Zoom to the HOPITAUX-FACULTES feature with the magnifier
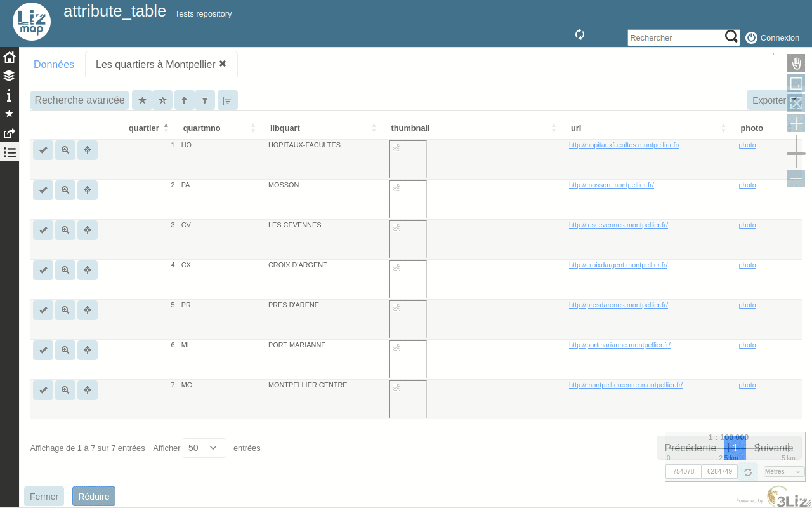812x508 pixels. pyautogui.click(x=65, y=150)
